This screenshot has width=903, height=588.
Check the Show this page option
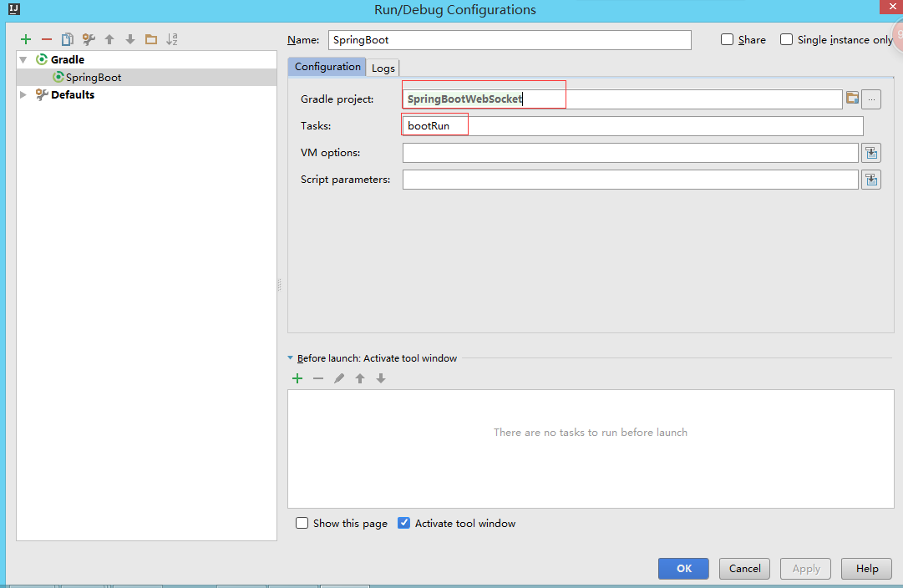click(x=302, y=523)
